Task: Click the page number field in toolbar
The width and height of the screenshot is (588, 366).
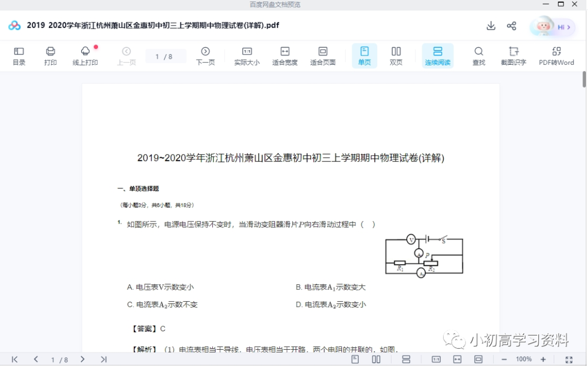Action: pyautogui.click(x=166, y=56)
